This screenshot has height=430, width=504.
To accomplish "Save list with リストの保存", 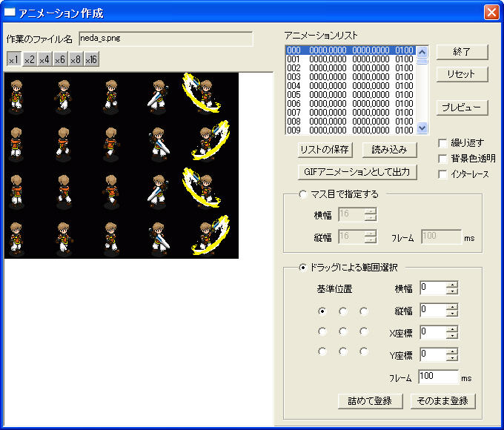I will [325, 150].
